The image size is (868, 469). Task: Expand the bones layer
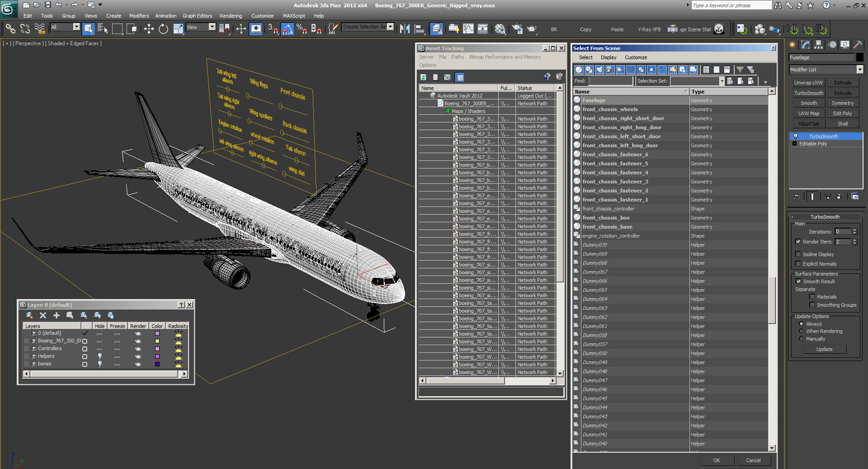tap(26, 364)
